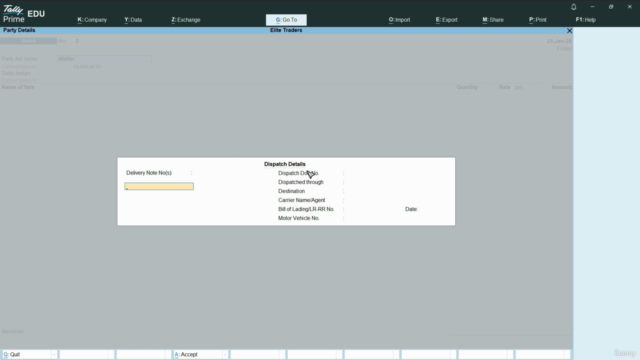Open the E: Export menu

coord(447,20)
